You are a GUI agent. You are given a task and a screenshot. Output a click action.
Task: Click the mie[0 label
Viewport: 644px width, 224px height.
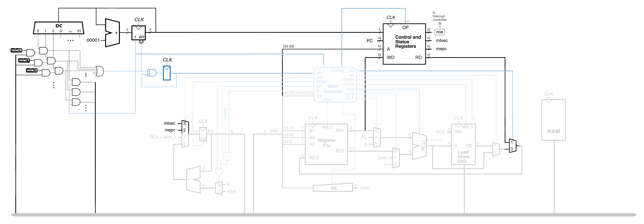click(16, 50)
